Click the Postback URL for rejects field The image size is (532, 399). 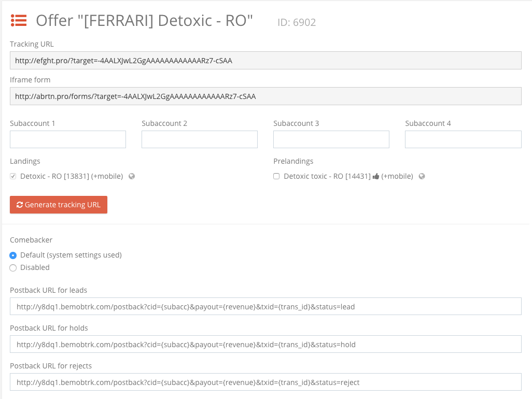coord(265,382)
